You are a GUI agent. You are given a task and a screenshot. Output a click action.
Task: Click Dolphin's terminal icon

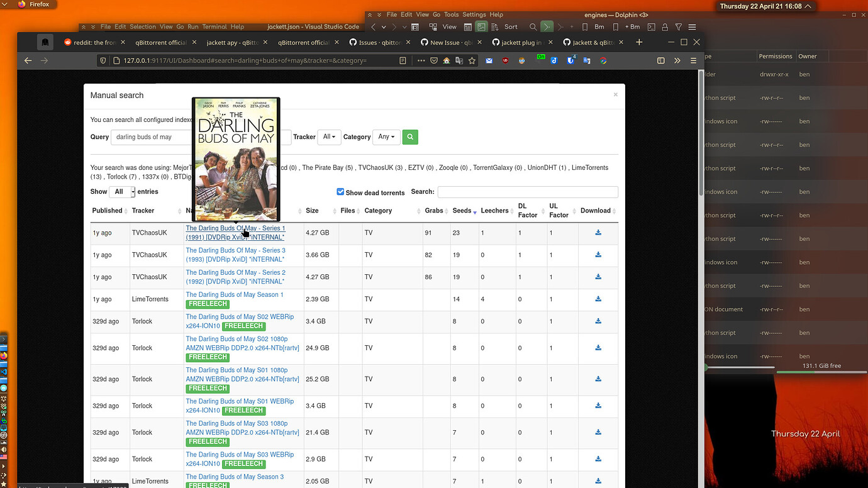pyautogui.click(x=651, y=26)
